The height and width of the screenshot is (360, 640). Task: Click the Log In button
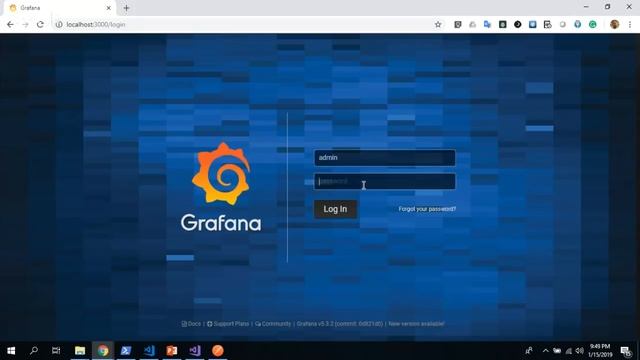(335, 209)
